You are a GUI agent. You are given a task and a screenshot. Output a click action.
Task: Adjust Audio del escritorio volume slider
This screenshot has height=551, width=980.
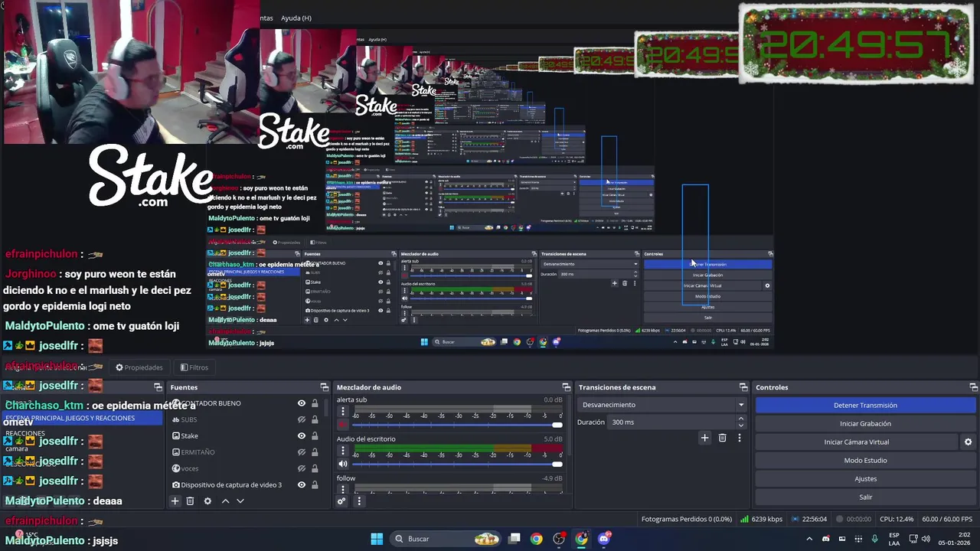(457, 464)
